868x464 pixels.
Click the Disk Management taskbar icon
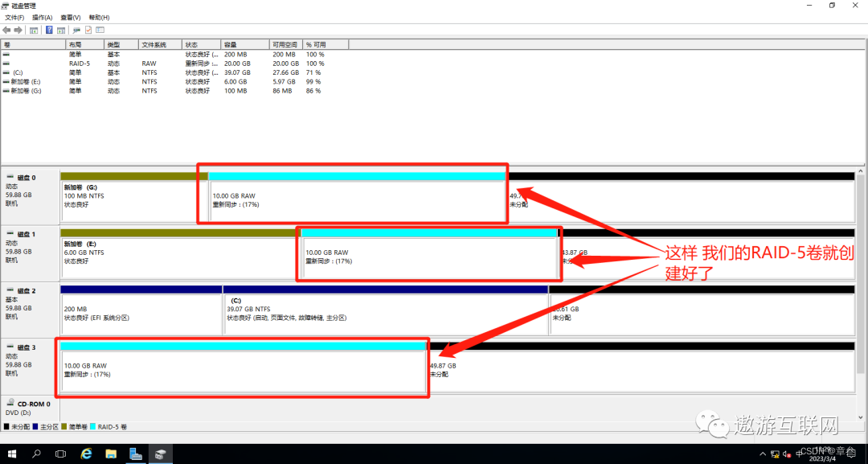[x=161, y=454]
